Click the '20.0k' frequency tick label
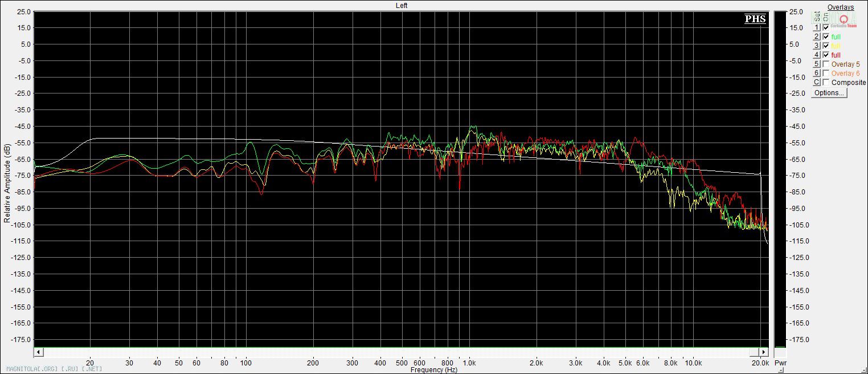Viewport: 868px width, 374px height. point(760,363)
